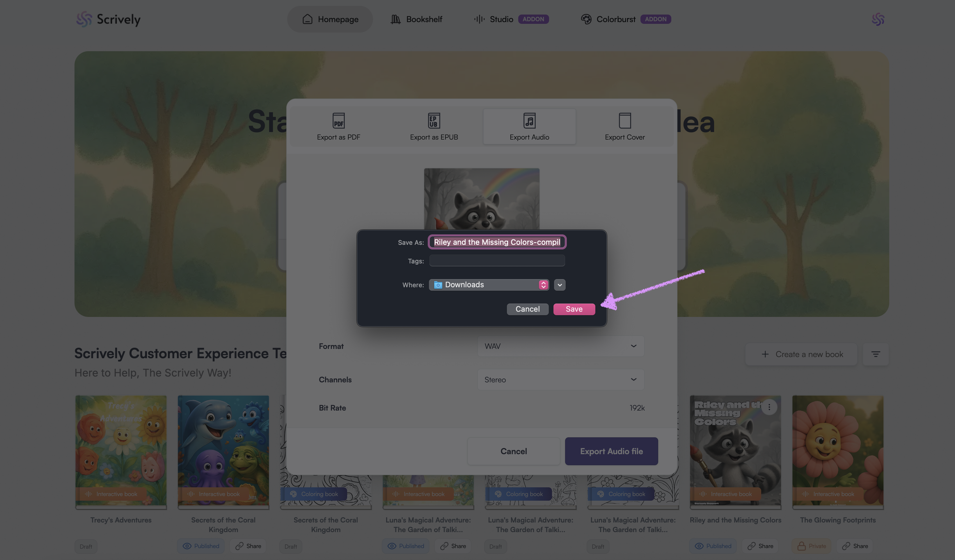The width and height of the screenshot is (955, 560).
Task: Click the Export as PDF icon
Action: [338, 121]
